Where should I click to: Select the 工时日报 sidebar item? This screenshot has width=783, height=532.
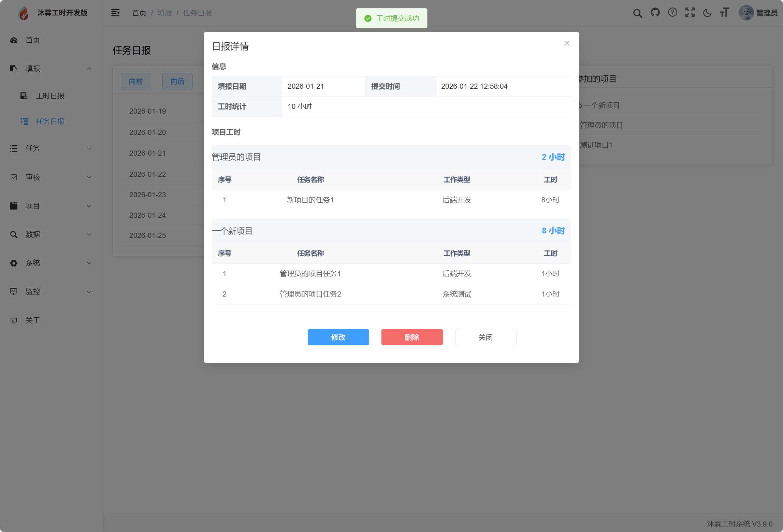pos(50,96)
